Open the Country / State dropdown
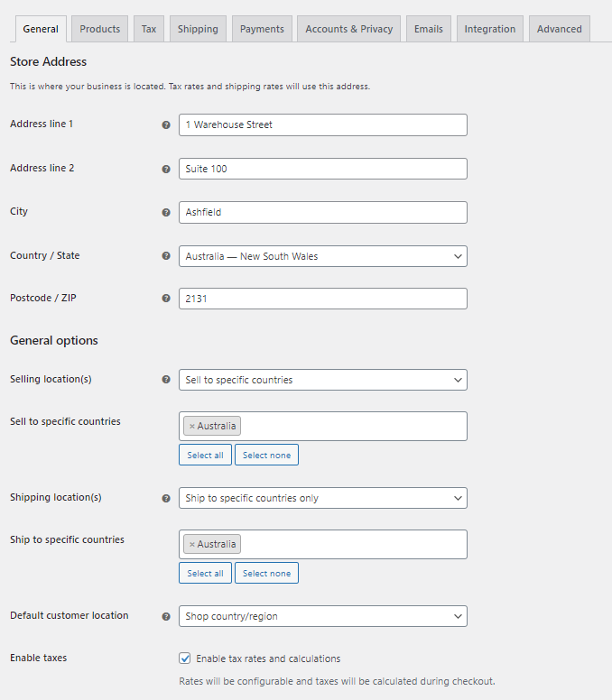 click(322, 256)
